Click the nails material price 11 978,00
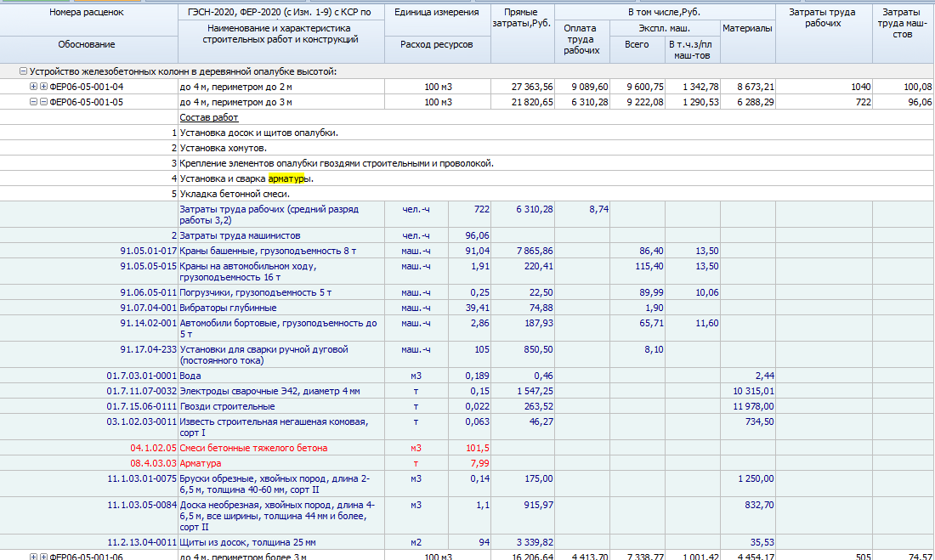This screenshot has width=935, height=560. [x=754, y=407]
